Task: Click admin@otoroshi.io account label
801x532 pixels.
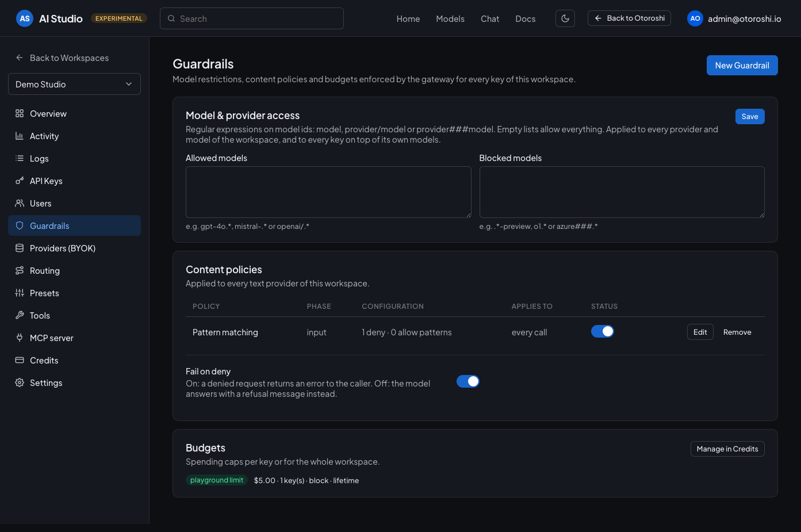Action: point(745,19)
